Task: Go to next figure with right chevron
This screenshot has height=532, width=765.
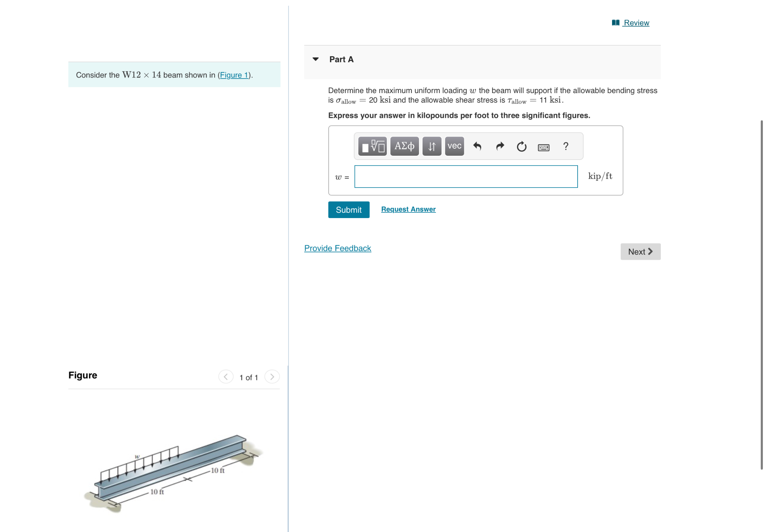Action: click(x=272, y=377)
